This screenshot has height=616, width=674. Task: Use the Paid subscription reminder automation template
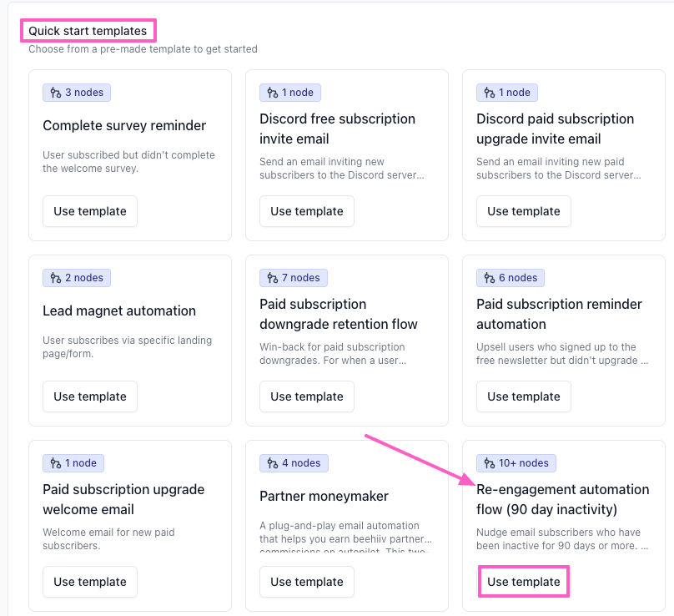(x=524, y=396)
